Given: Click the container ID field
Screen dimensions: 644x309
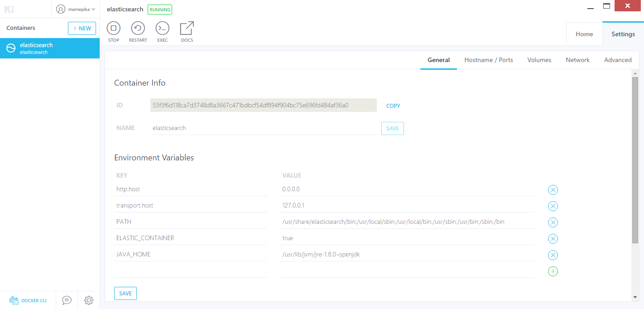Looking at the screenshot, I should [x=263, y=105].
